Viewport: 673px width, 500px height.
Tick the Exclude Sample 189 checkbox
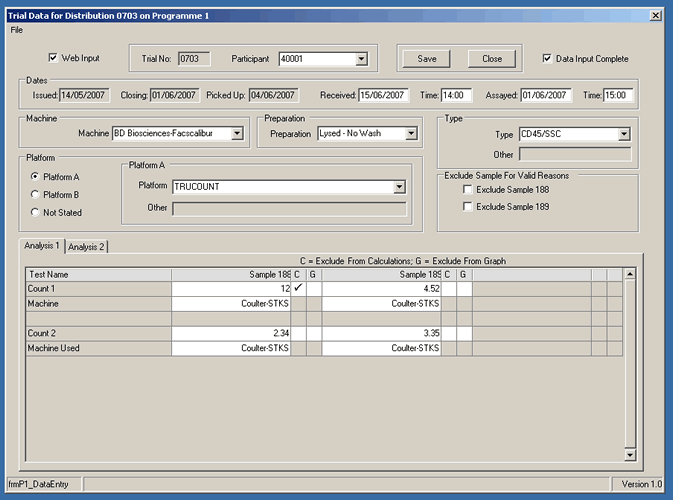pyautogui.click(x=468, y=207)
